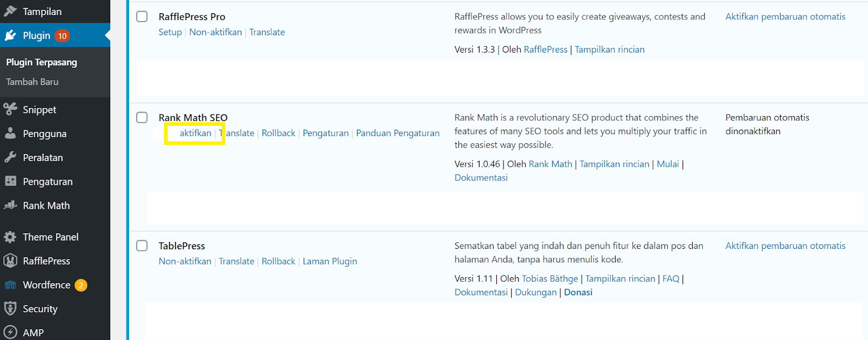Click the Pengaturan settings icon in sidebar
Viewport: 868px width, 340px height.
click(10, 181)
